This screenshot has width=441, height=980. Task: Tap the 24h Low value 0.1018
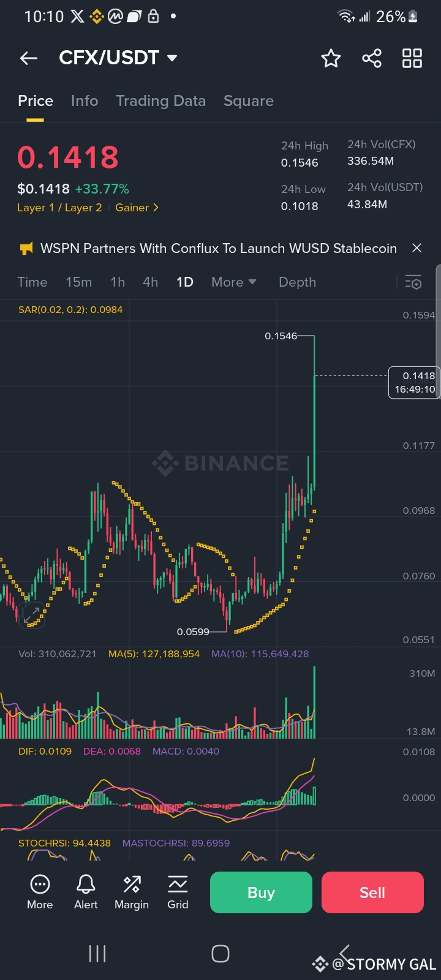pyautogui.click(x=300, y=206)
